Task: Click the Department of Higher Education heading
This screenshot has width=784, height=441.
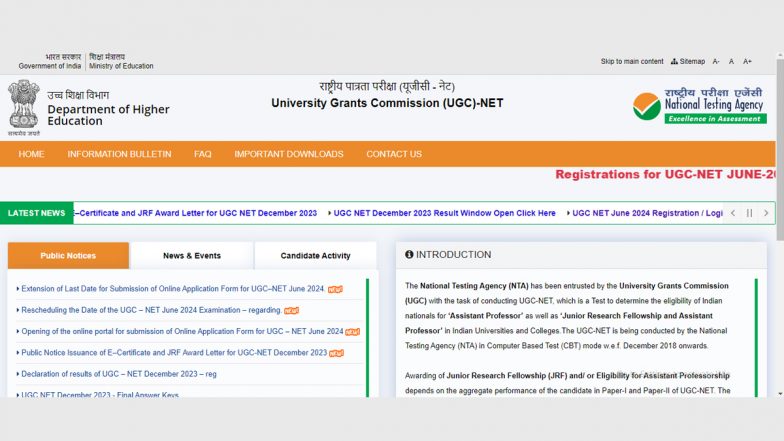Action: (108, 115)
